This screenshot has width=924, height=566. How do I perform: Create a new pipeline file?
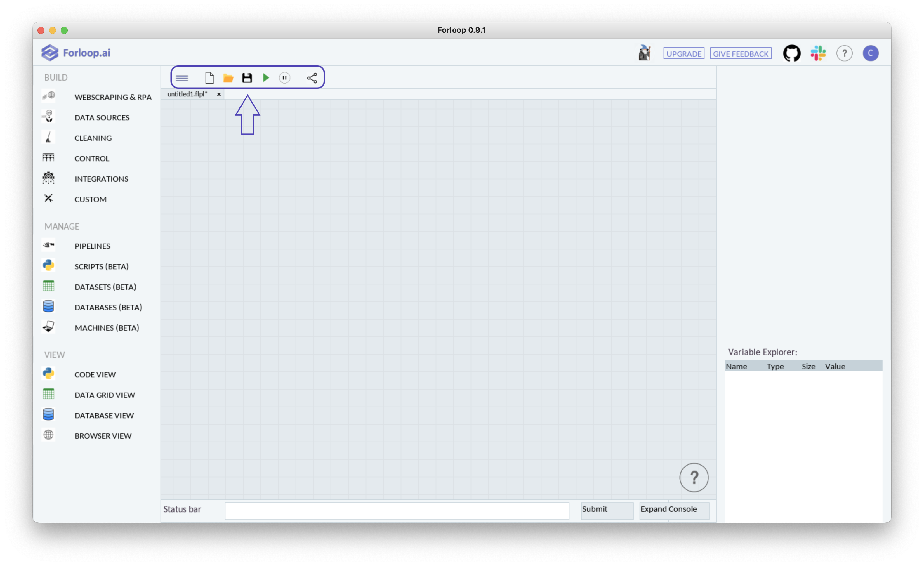[x=210, y=78]
